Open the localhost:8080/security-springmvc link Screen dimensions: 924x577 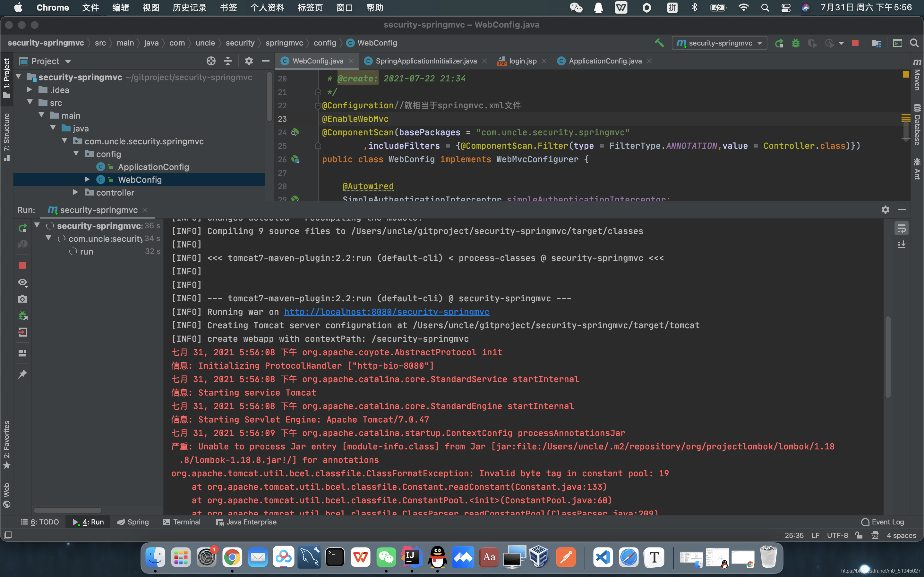click(386, 312)
